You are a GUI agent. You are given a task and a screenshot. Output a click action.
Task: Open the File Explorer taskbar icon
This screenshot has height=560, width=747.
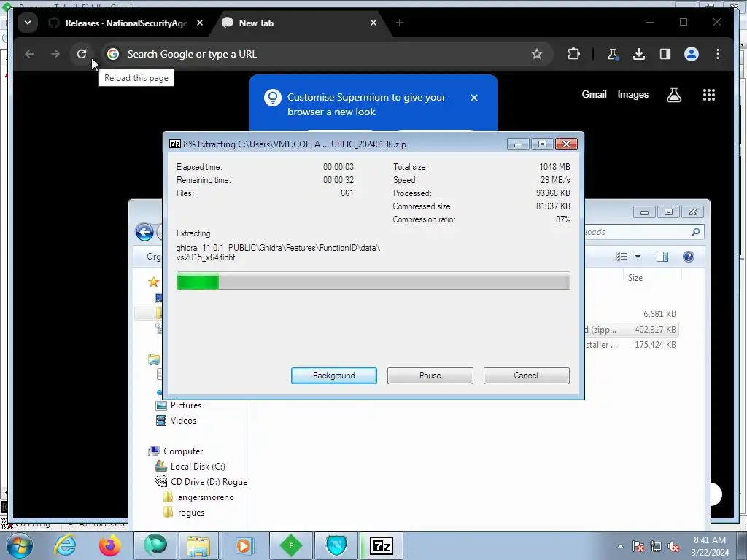[x=198, y=545]
